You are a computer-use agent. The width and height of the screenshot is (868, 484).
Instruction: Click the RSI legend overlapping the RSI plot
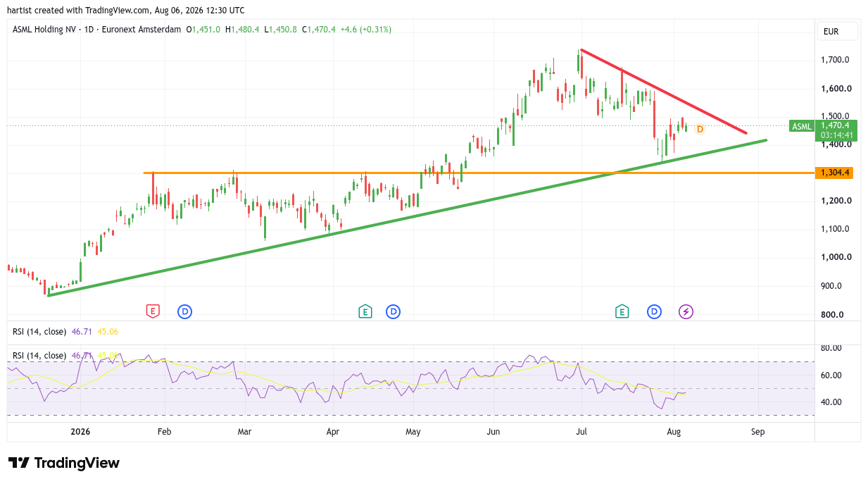tap(65, 356)
